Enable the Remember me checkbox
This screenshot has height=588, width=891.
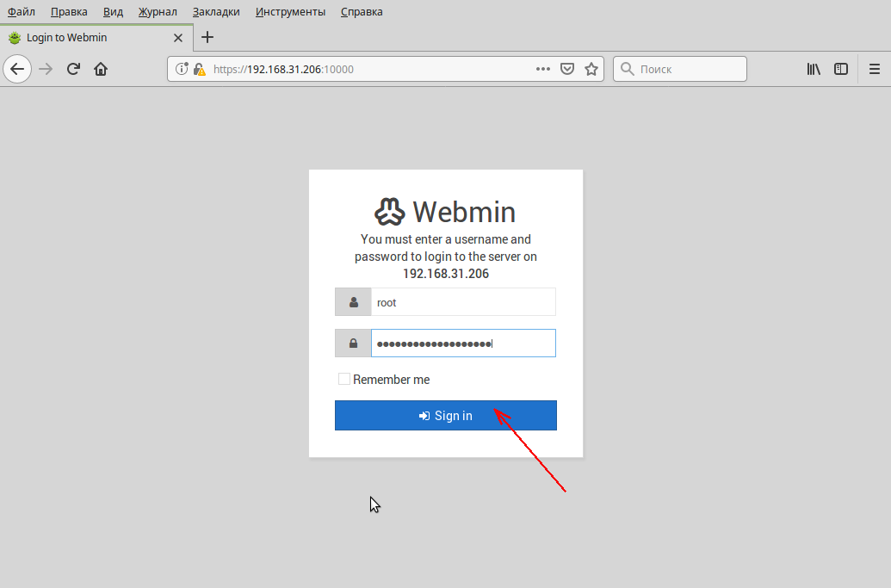point(343,379)
